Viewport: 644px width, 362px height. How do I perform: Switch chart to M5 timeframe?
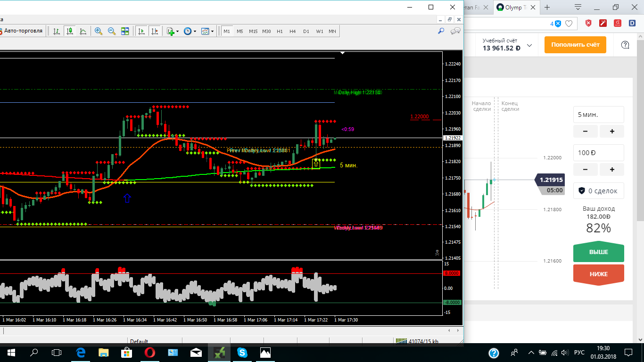point(240,31)
